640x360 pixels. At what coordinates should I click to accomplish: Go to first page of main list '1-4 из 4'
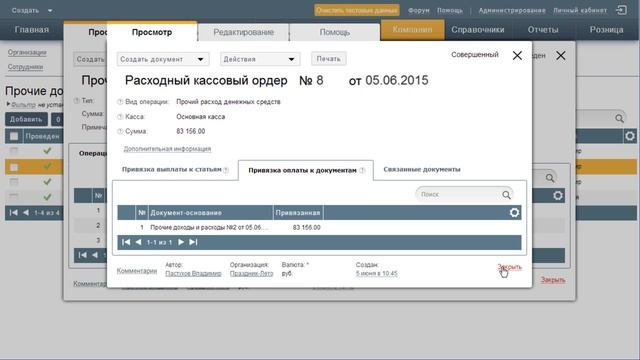tap(13, 213)
